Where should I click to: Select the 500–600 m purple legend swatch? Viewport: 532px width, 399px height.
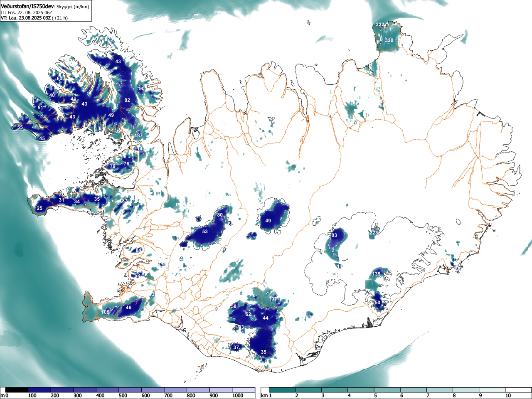tap(130, 390)
